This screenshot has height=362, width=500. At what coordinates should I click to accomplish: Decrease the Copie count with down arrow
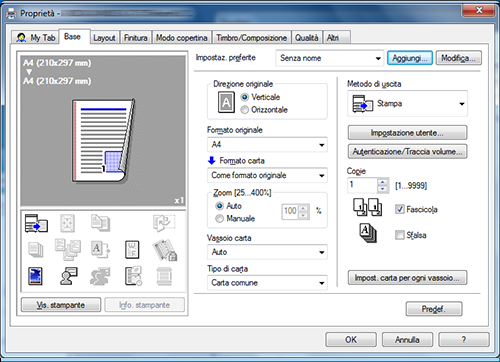click(383, 189)
